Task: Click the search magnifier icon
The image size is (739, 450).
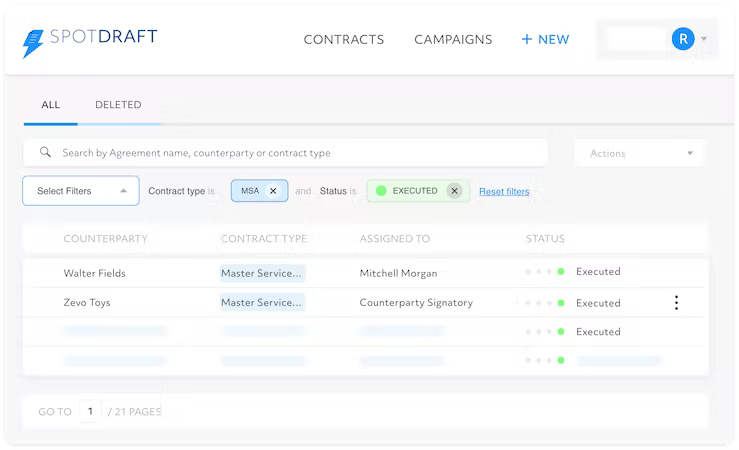Action: click(45, 153)
